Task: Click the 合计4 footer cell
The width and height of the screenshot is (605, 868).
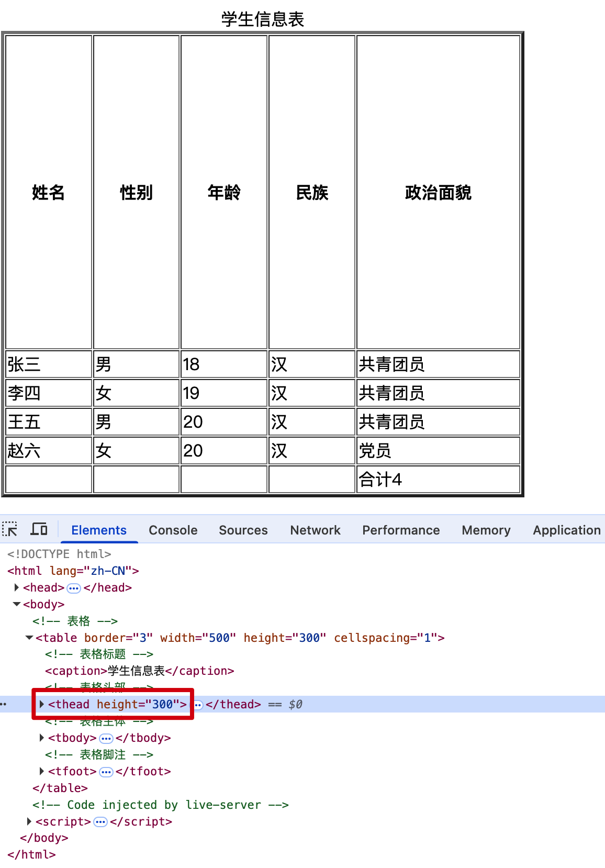Action: coord(438,480)
